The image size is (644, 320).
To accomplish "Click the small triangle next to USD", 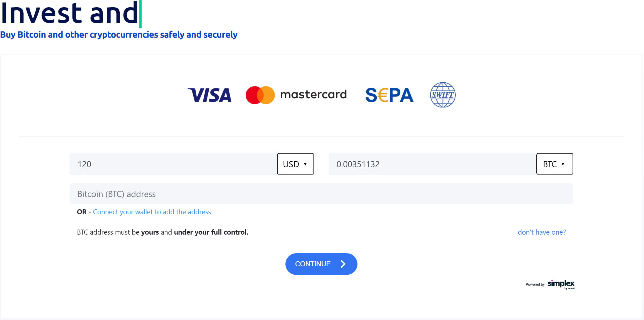I will coord(305,164).
